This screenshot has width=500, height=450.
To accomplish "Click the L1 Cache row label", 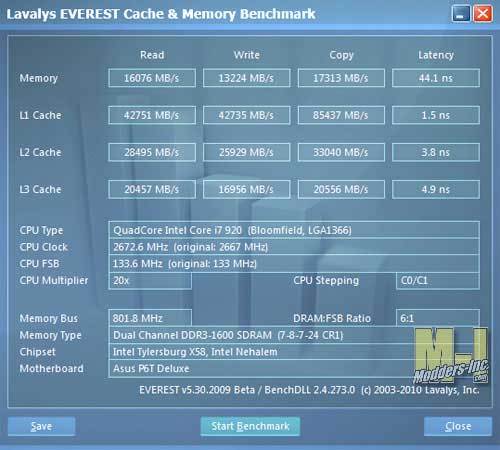I will (40, 115).
